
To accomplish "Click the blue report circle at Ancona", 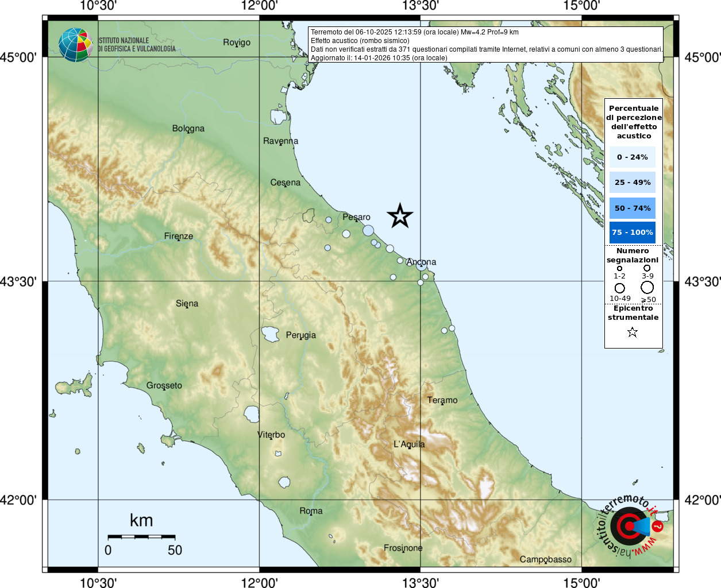I will [x=421, y=265].
